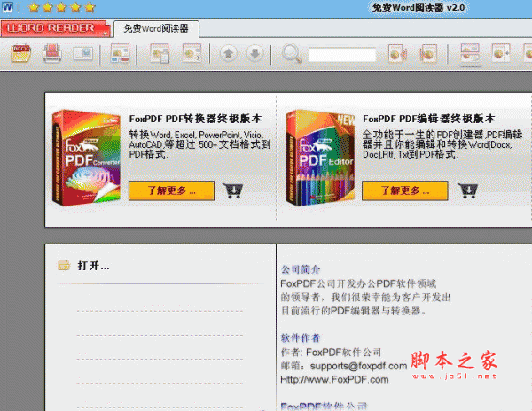Click find previous result icon
The height and width of the screenshot is (411, 532).
397,53
